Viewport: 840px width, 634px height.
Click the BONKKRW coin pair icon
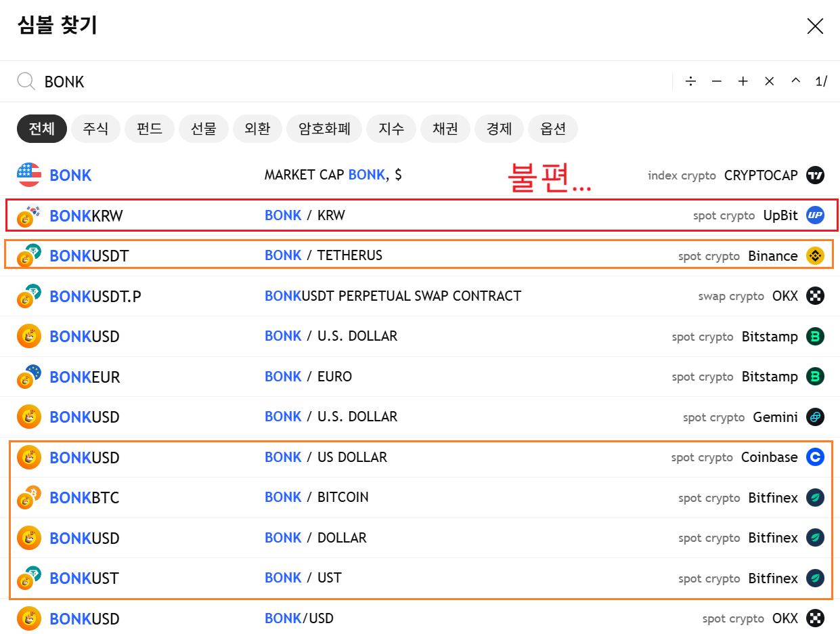coord(29,215)
